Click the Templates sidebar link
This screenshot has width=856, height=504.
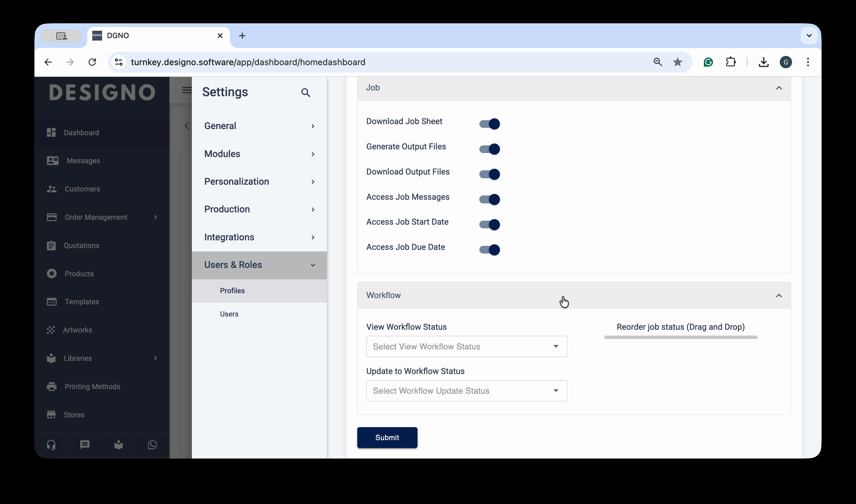[82, 301]
